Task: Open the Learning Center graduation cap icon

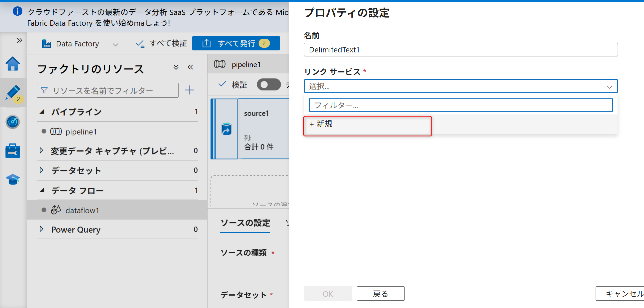Action: [13, 180]
